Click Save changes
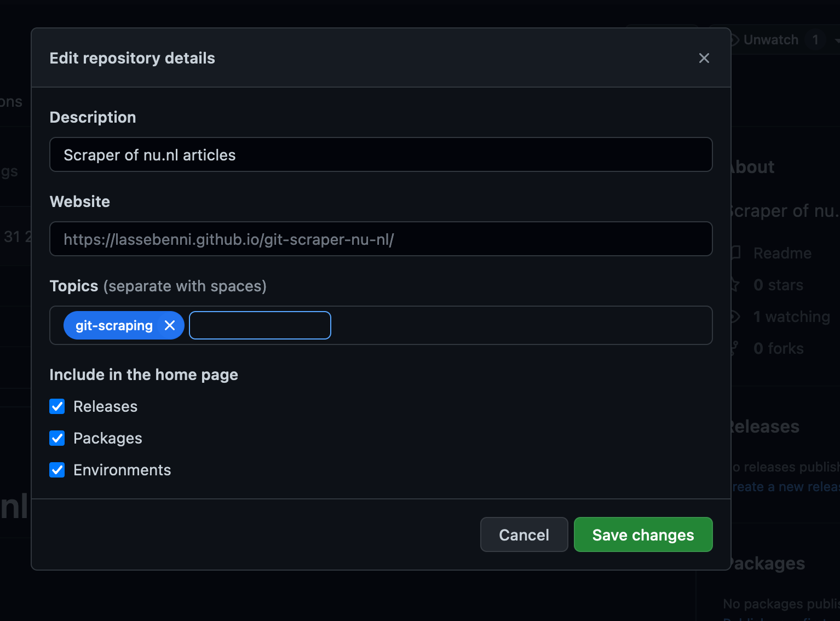 (x=643, y=534)
